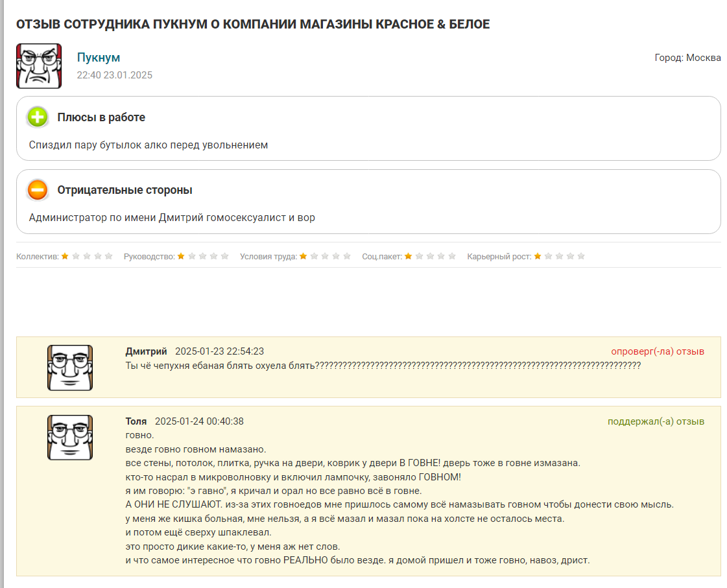Click Дмитрий's reply text with question marks
The width and height of the screenshot is (727, 588).
point(383,366)
